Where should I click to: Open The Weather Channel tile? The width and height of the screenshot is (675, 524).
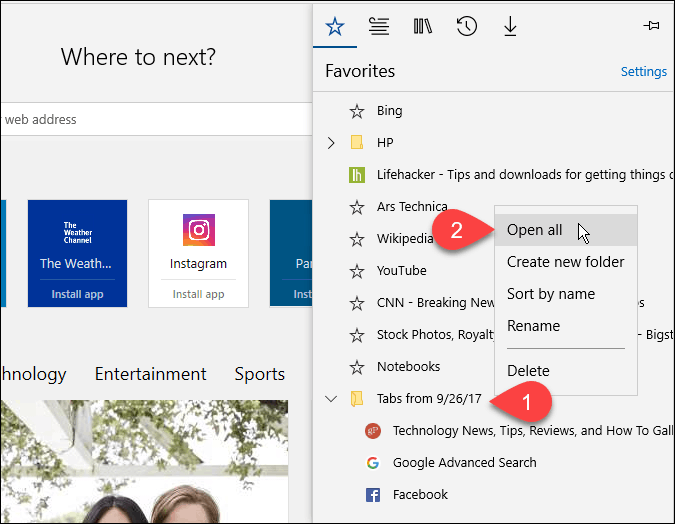coord(77,253)
